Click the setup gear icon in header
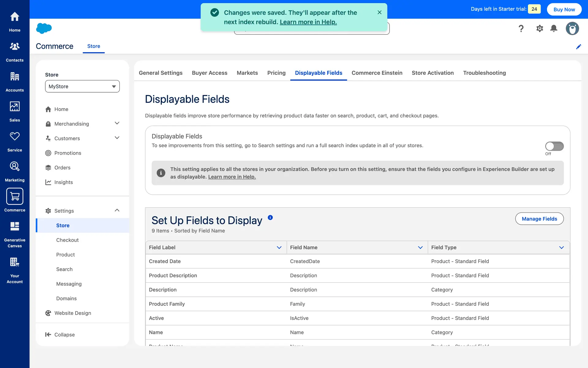The image size is (588, 368). (x=540, y=29)
